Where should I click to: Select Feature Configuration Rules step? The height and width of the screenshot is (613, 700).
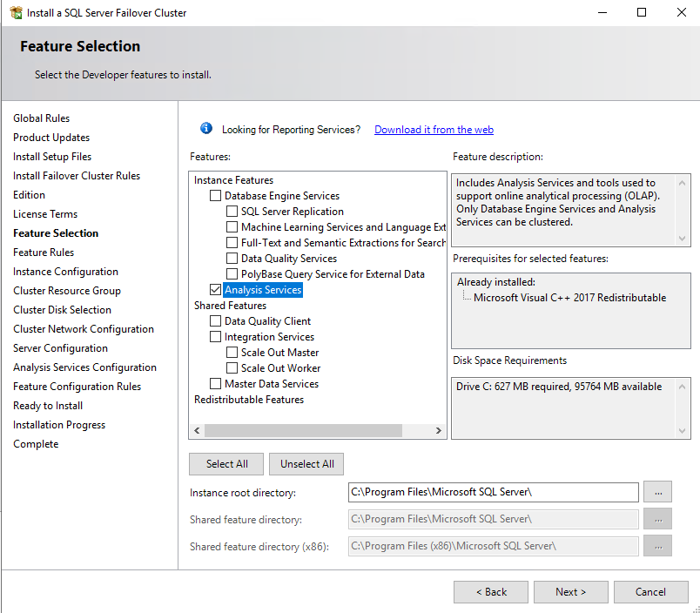(x=77, y=387)
